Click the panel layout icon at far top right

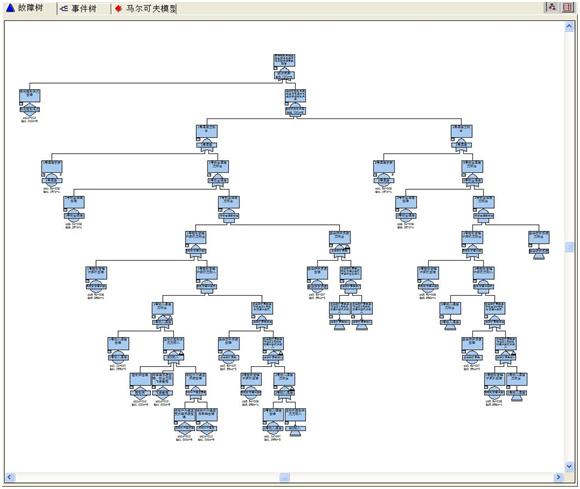pos(568,7)
